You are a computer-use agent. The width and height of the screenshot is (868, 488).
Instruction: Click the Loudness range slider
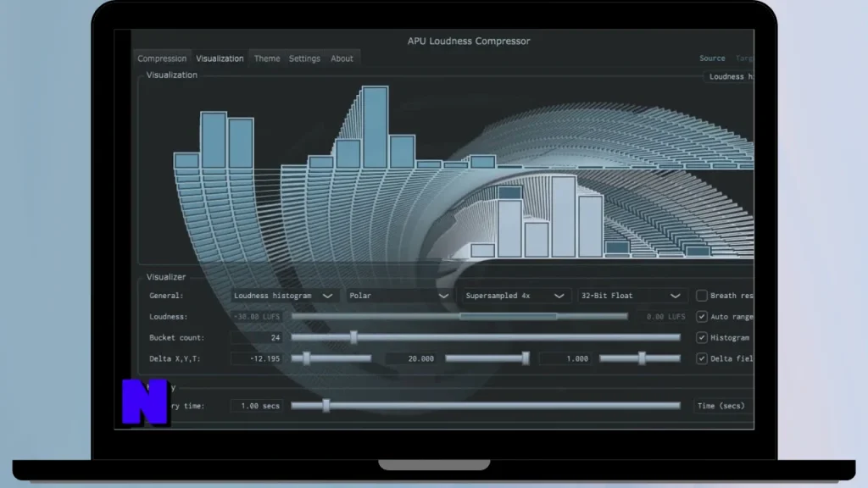[x=459, y=317]
